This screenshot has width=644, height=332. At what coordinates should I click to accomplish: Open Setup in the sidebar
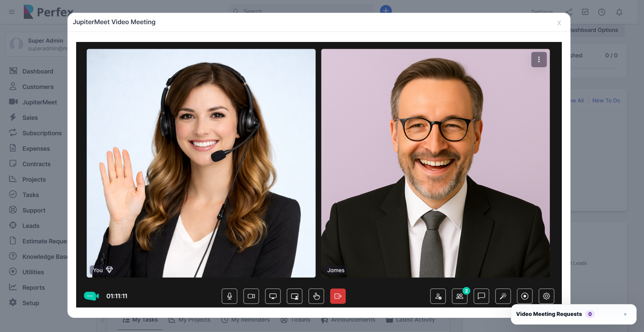pos(31,303)
